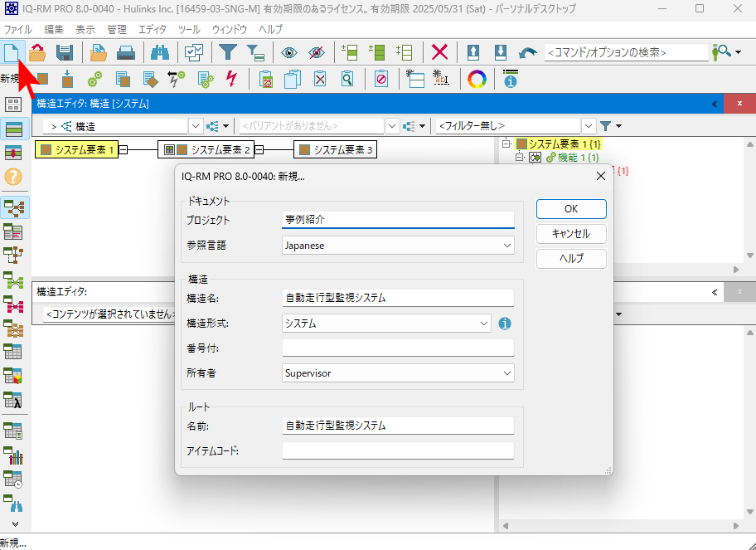Viewport: 756px width, 550px height.
Task: Click the funnel filter toolbar icon
Action: pyautogui.click(x=227, y=52)
